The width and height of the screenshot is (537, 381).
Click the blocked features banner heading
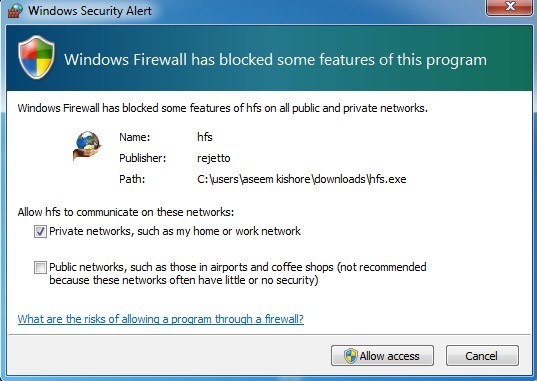[x=275, y=60]
